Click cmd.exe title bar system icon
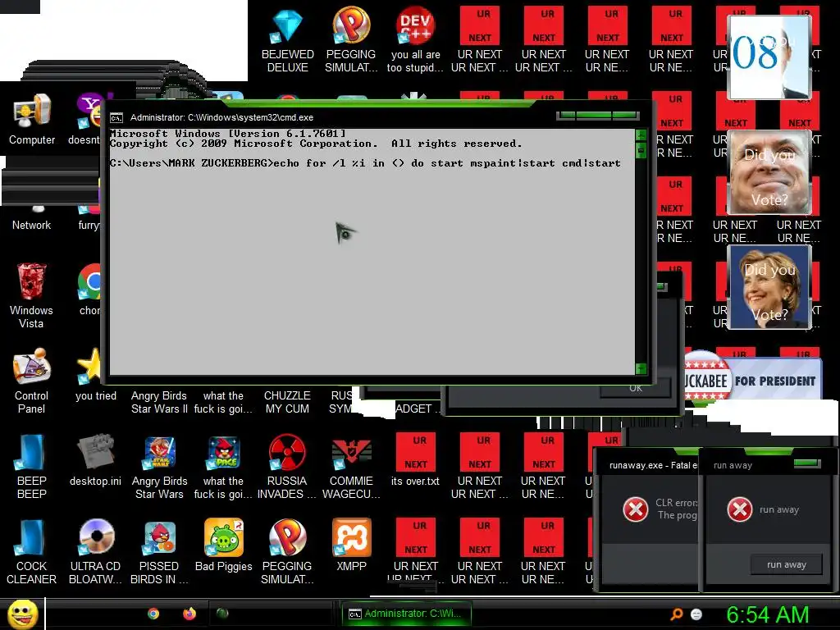Viewport: 840px width, 630px height. [x=116, y=117]
